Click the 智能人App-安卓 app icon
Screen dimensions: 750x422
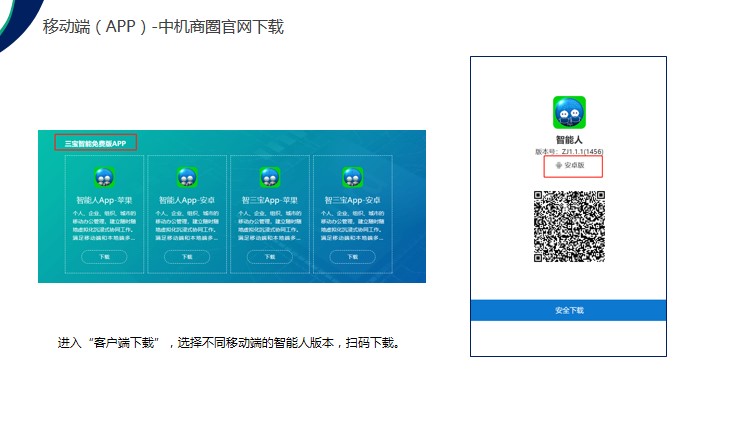click(x=187, y=178)
